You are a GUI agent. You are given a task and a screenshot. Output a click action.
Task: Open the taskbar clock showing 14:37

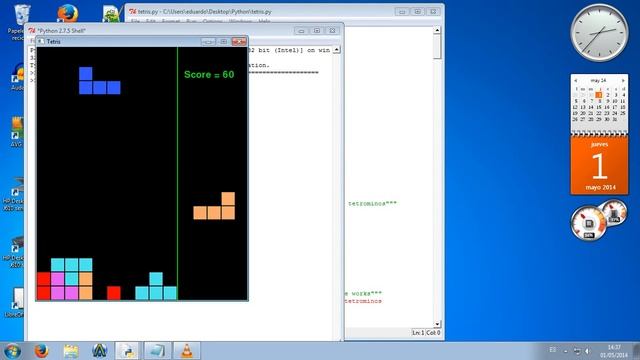point(614,351)
